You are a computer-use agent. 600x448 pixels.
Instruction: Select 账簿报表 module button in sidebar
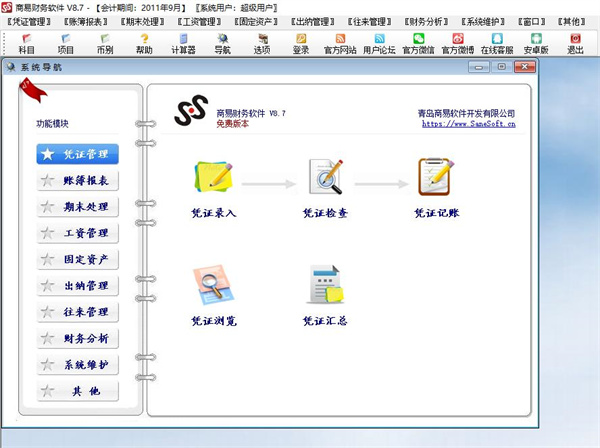click(77, 180)
